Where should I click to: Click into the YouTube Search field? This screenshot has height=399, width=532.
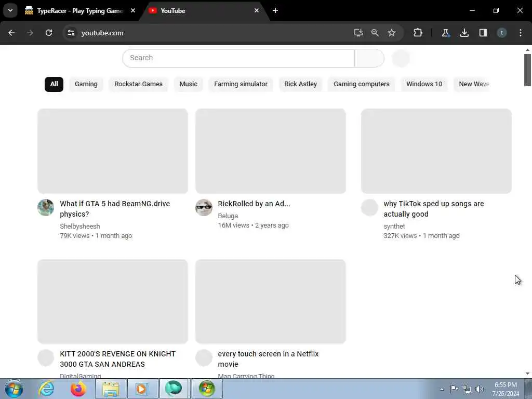(238, 58)
